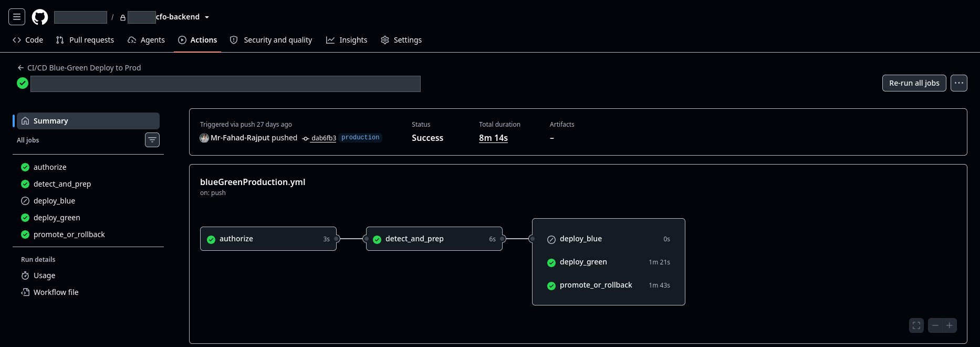Open commit dab6fb3 link
The image size is (980, 347).
click(324, 138)
